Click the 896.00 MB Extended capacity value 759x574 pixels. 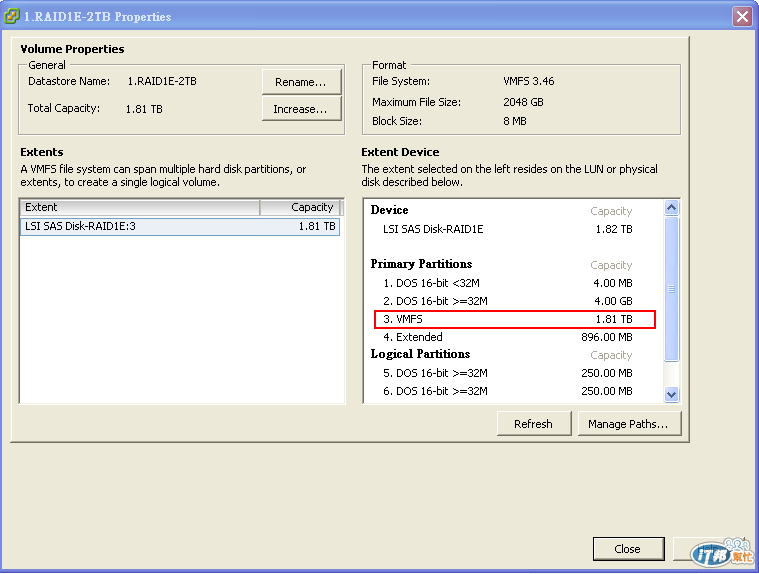click(607, 337)
